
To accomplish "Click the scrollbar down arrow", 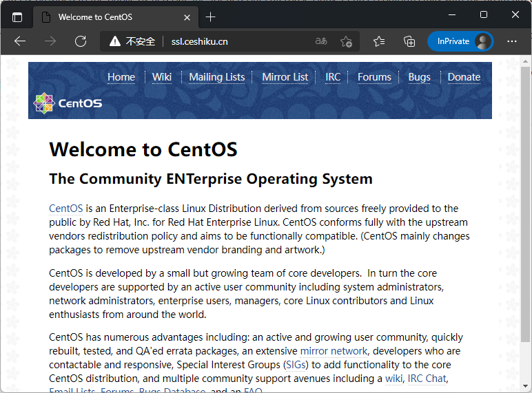I will 525,386.
